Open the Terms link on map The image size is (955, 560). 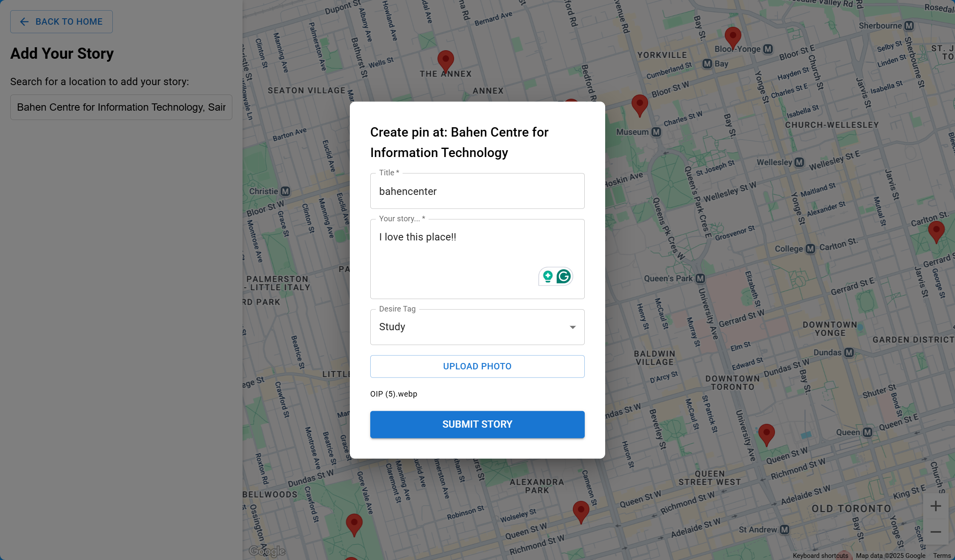(x=941, y=556)
